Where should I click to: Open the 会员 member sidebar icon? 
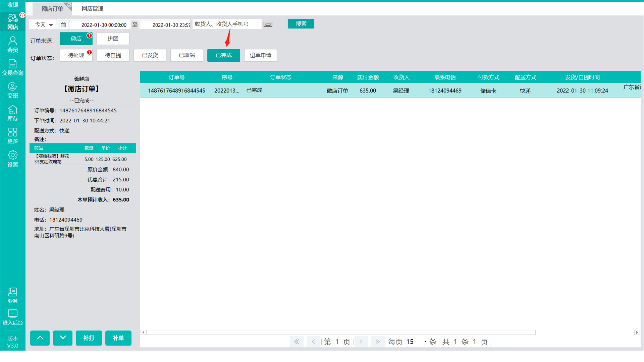pos(13,45)
